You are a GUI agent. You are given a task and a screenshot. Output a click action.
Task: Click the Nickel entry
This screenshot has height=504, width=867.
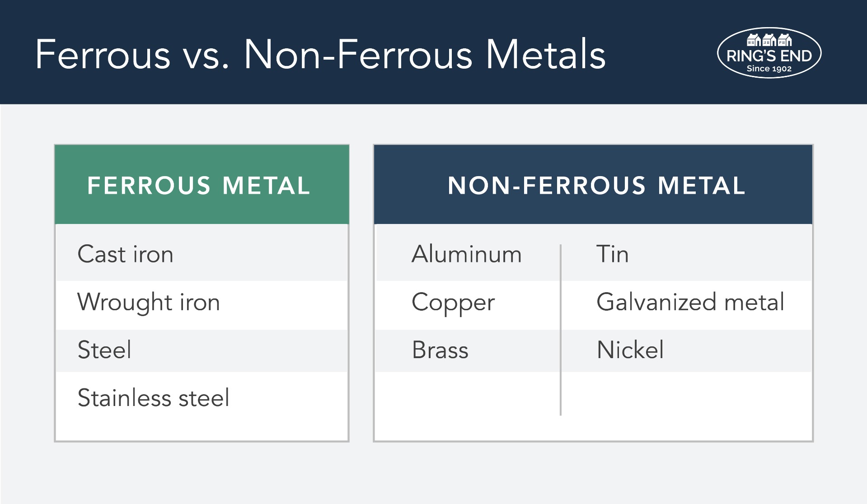pos(630,350)
